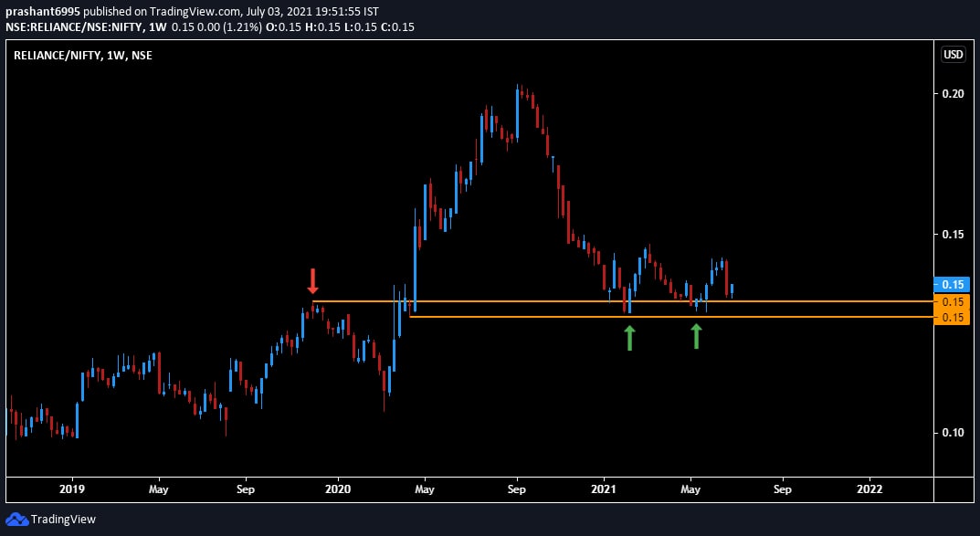Click the TradingView cloud logo icon

[x=16, y=520]
